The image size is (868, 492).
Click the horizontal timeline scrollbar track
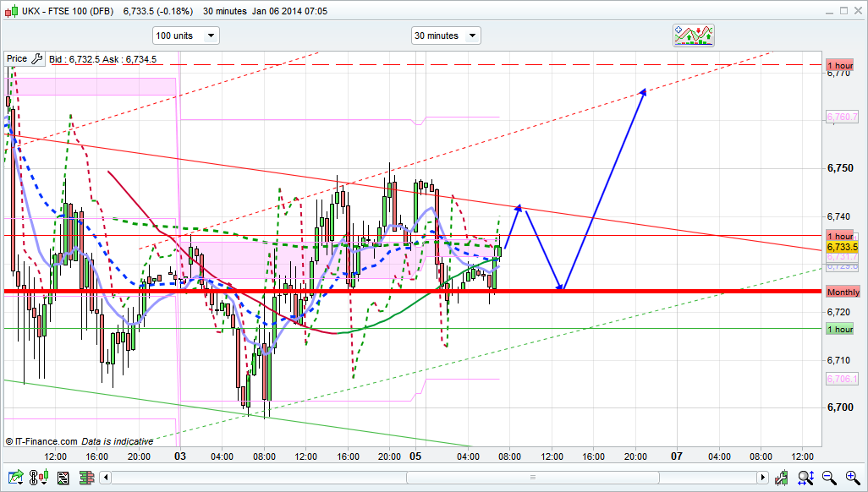click(x=423, y=478)
